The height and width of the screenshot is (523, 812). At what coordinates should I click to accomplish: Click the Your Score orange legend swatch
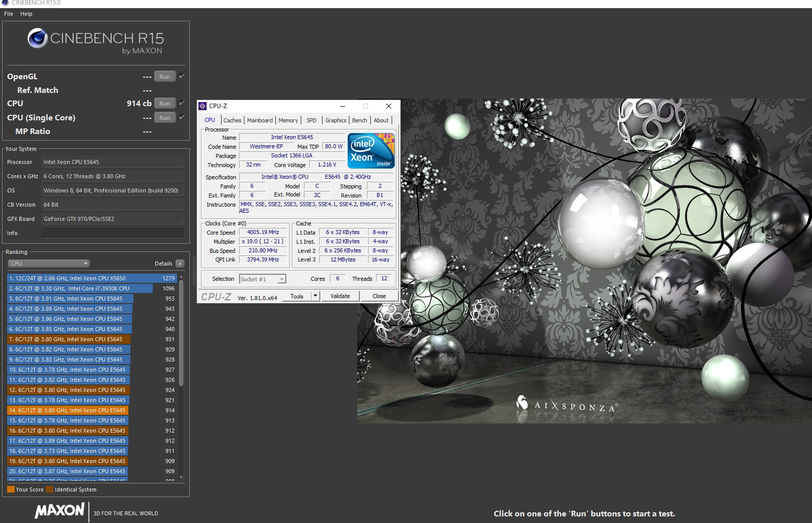pyautogui.click(x=11, y=489)
